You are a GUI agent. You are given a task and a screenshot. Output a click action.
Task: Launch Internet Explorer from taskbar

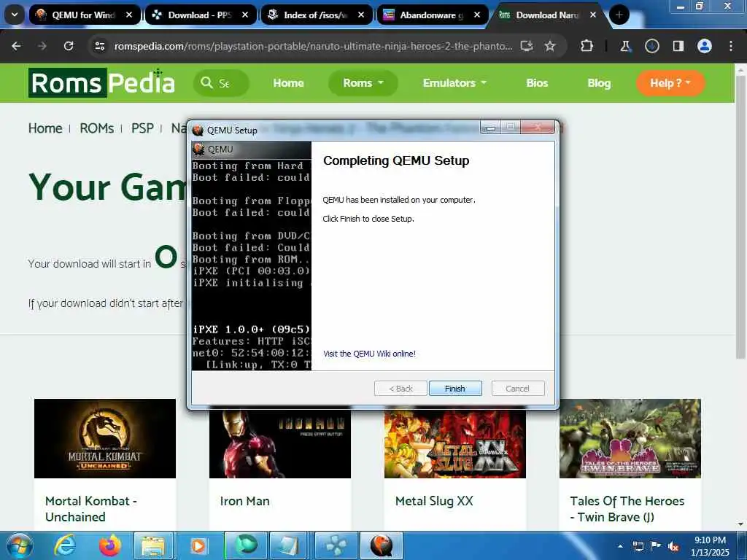[65, 545]
